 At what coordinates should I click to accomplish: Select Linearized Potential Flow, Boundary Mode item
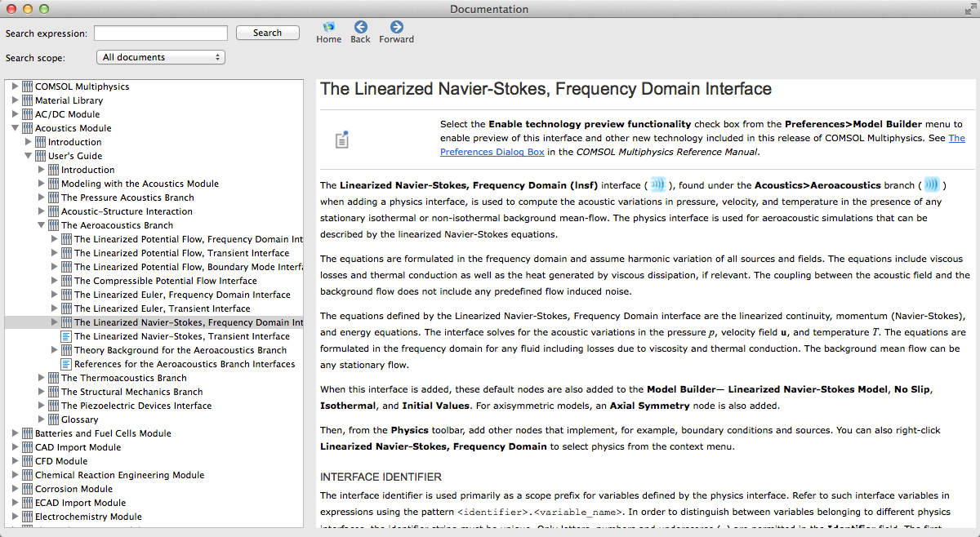(189, 267)
